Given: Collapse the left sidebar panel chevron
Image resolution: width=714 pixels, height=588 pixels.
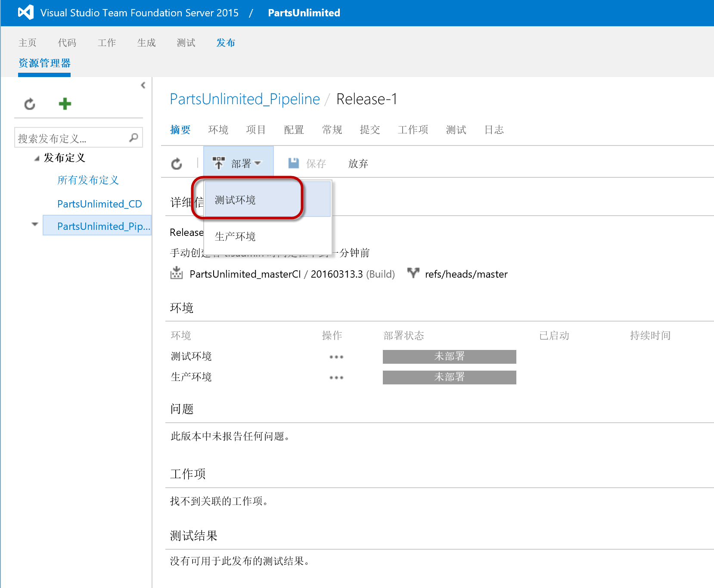Looking at the screenshot, I should [143, 85].
